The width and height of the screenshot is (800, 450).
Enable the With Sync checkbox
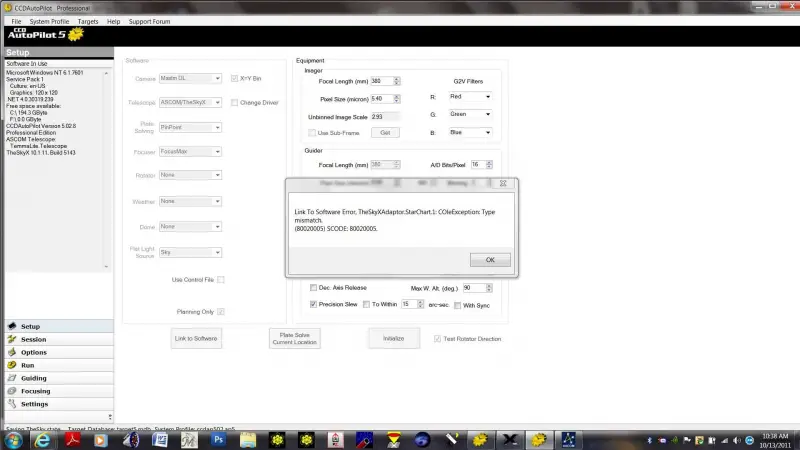tap(458, 306)
